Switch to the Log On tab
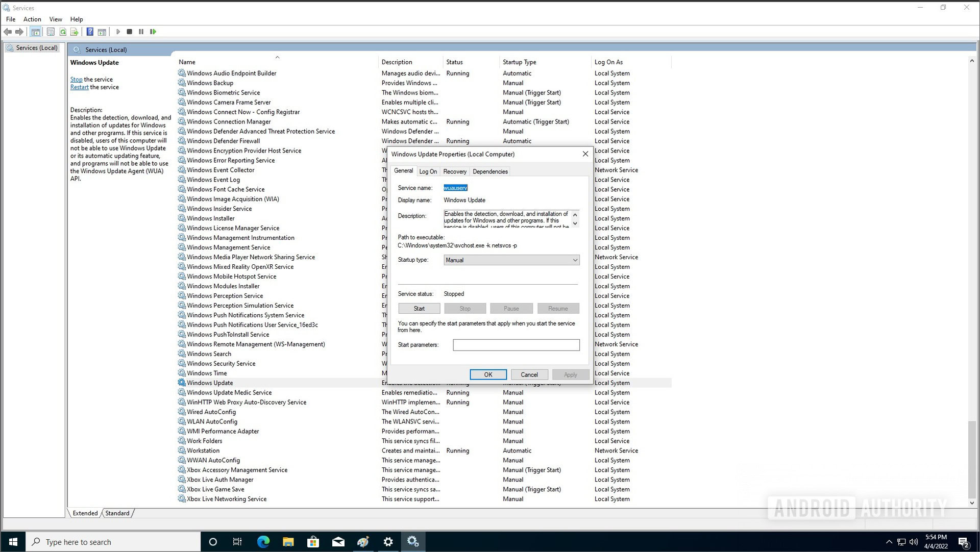Screen dimensions: 980x552 tap(428, 171)
